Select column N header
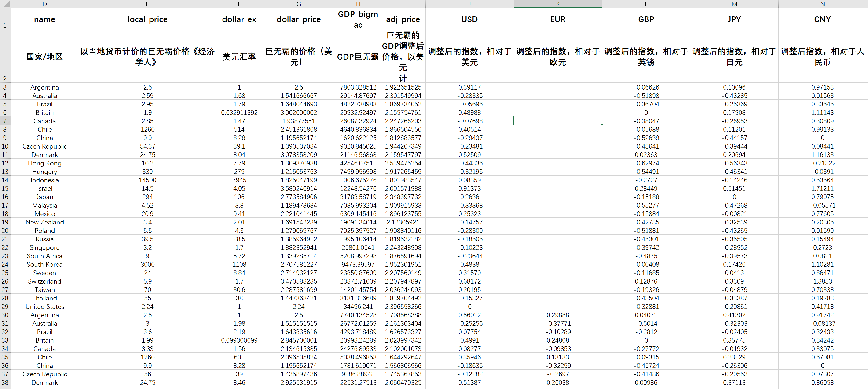Viewport: 868px width, 389px height. coord(823,4)
